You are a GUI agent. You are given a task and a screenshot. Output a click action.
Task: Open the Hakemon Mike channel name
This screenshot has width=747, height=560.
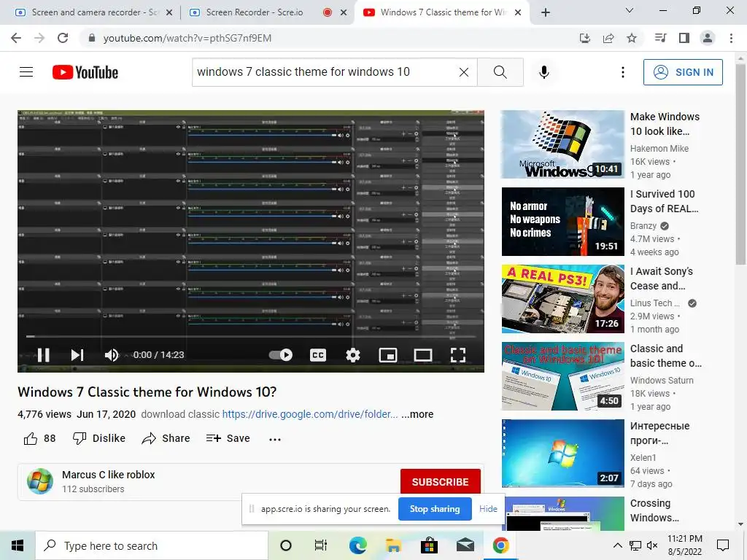pyautogui.click(x=659, y=149)
